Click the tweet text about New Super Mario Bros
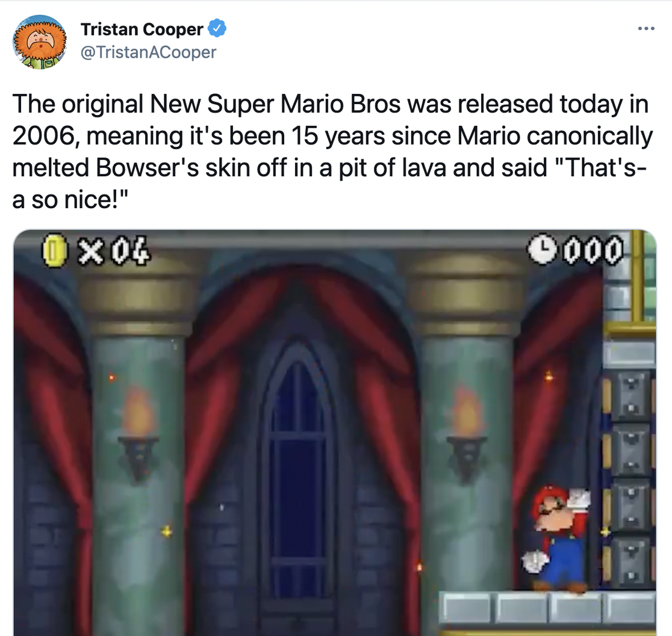This screenshot has height=636, width=672. click(330, 136)
